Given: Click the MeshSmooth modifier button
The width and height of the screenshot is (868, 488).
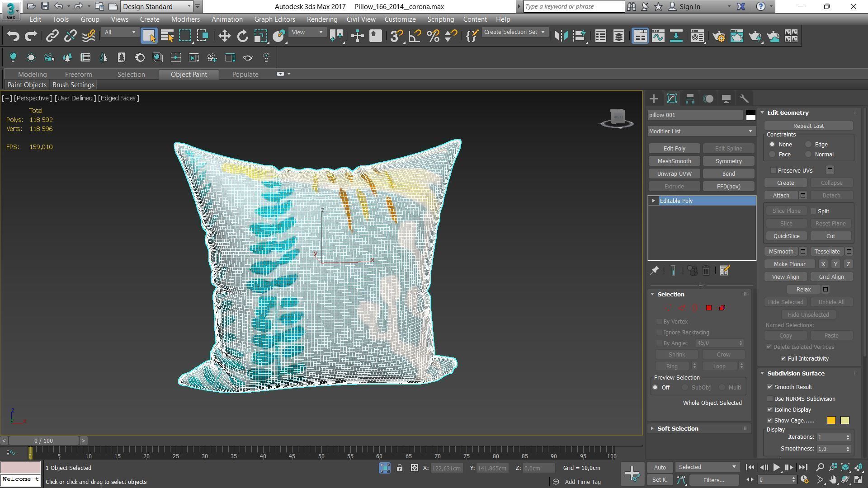Looking at the screenshot, I should click(x=674, y=161).
